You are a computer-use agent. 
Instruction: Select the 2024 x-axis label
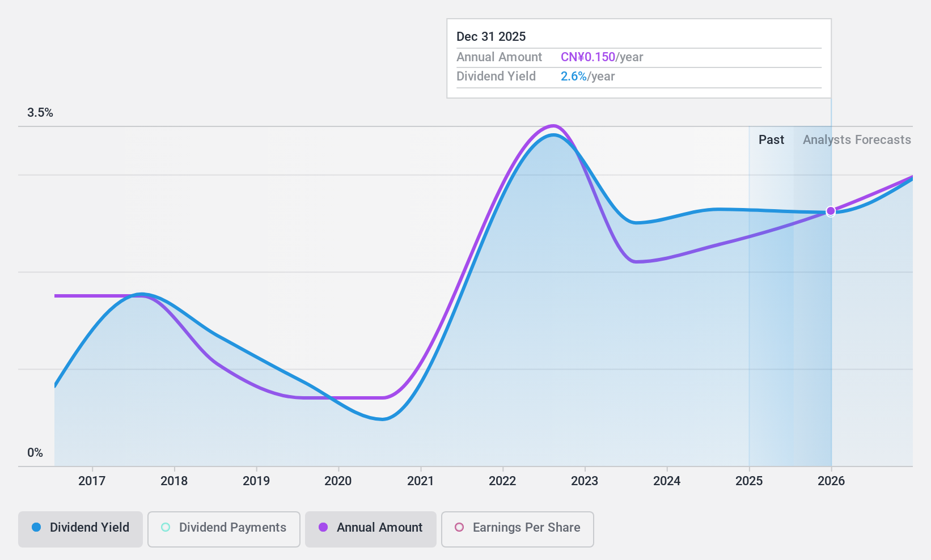(x=667, y=481)
